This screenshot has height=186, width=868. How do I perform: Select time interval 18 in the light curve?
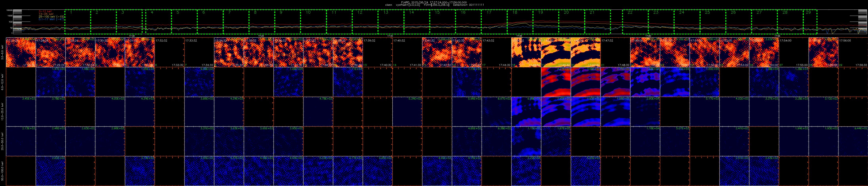point(520,22)
